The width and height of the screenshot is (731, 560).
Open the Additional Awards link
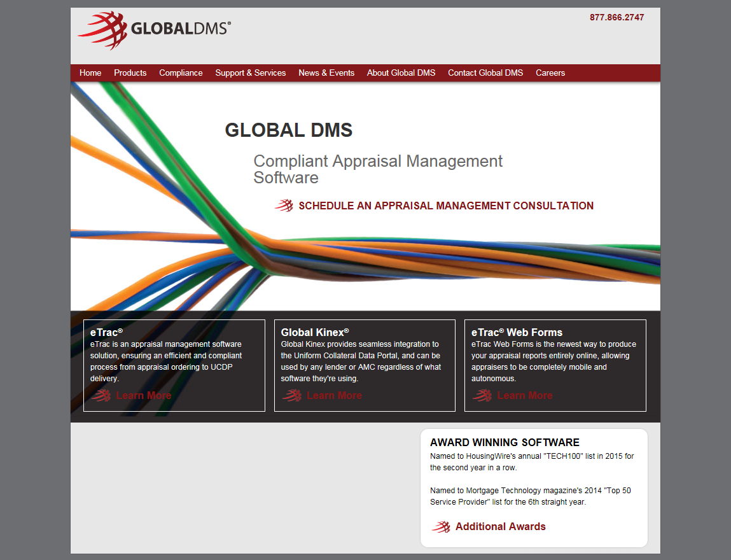tap(501, 527)
